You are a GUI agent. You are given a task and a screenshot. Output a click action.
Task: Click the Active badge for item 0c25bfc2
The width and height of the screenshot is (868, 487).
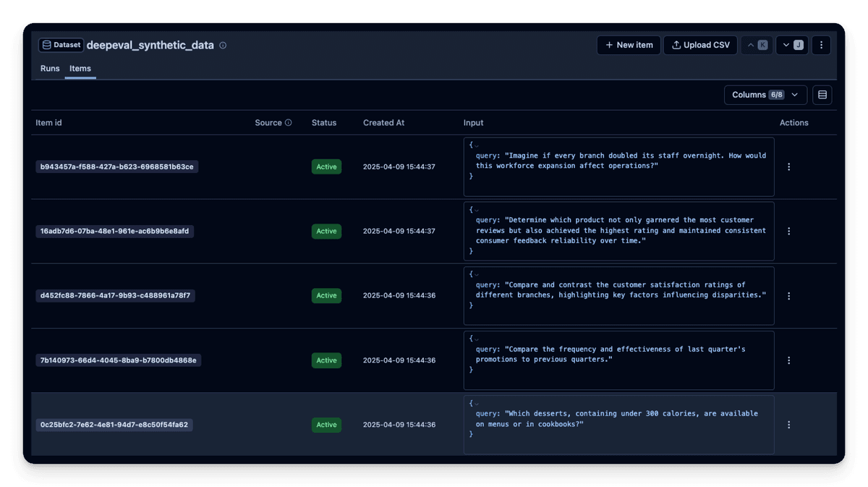point(326,425)
